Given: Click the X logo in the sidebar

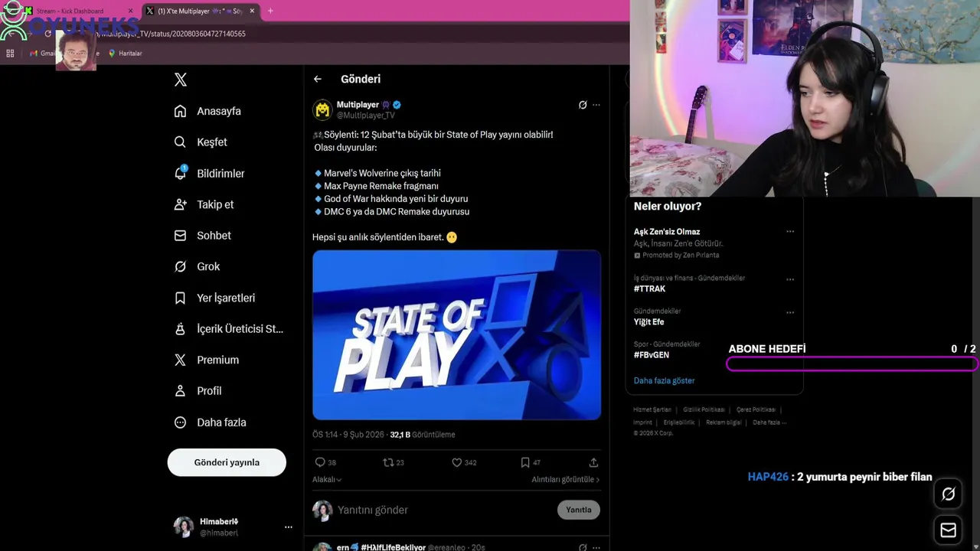Looking at the screenshot, I should [181, 80].
